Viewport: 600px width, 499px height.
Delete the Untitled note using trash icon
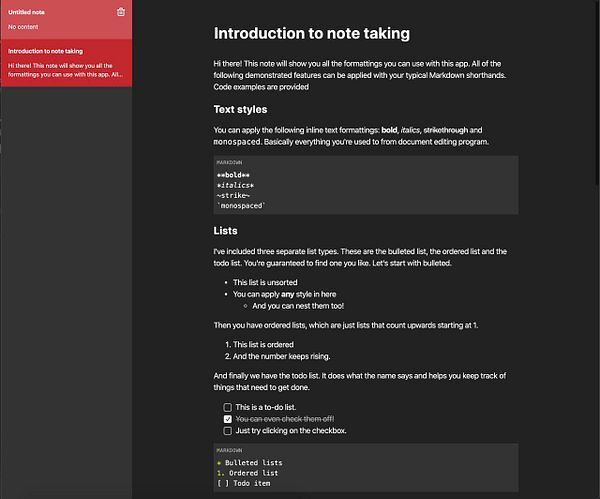pos(121,12)
